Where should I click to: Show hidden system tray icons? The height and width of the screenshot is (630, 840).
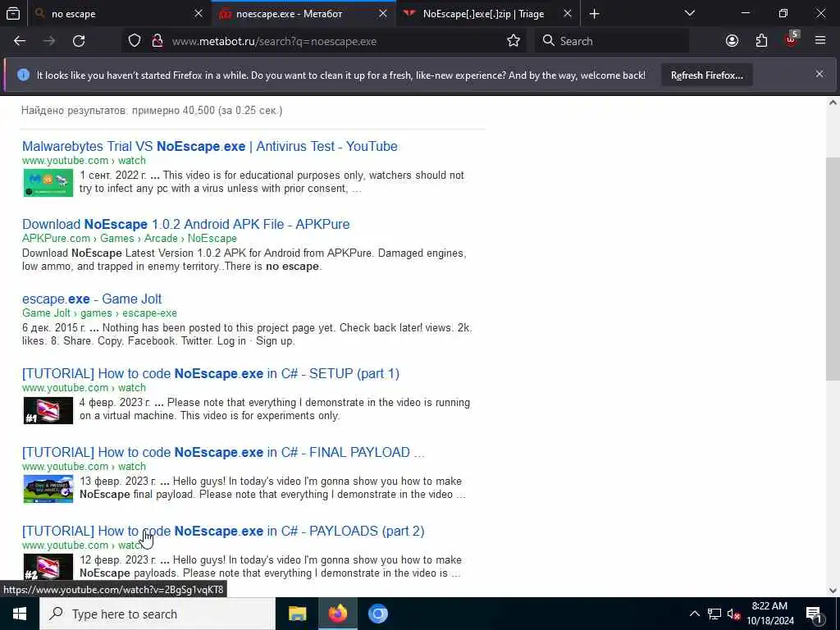(694, 614)
